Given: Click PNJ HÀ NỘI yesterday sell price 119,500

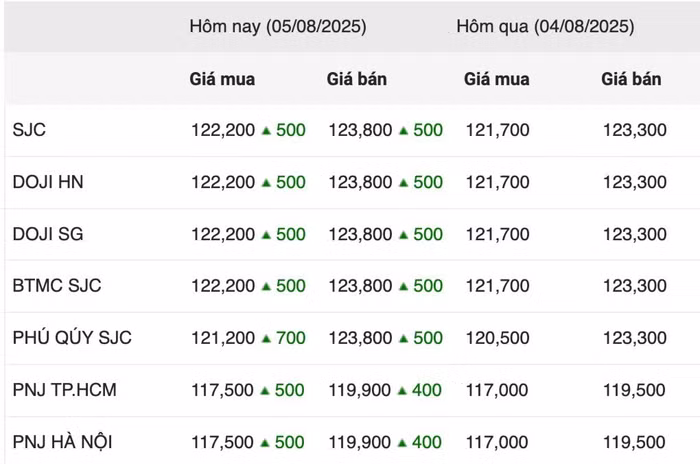Looking at the screenshot, I should point(634,442).
